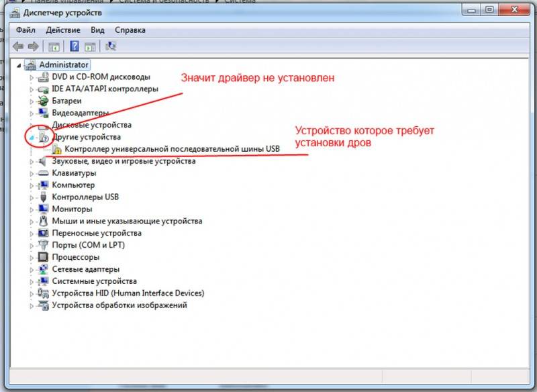Expand the Мыши и иные указывающие устройства arrow
Viewport: 537px width, 392px height.
(x=32, y=222)
